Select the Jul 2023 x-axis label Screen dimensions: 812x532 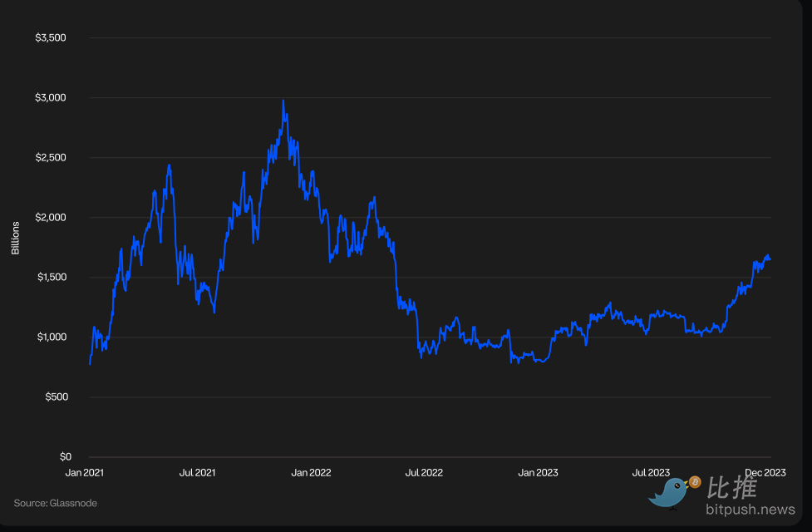(651, 472)
